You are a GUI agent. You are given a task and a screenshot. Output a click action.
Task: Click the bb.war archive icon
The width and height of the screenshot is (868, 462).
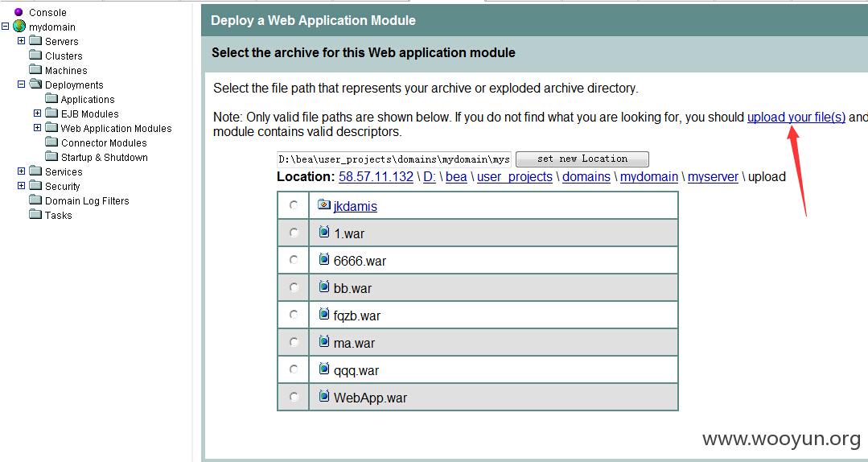point(324,287)
